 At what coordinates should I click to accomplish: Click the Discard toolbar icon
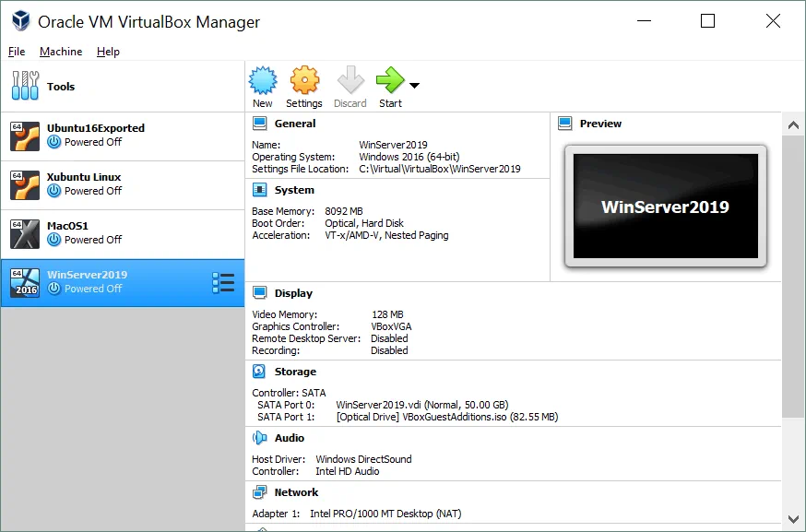tap(350, 81)
